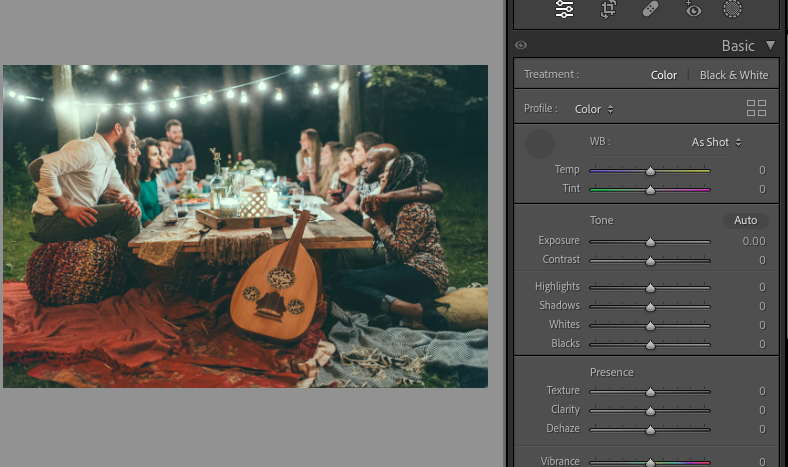The image size is (788, 467).
Task: Click the dinner party photo preview
Action: (x=245, y=226)
